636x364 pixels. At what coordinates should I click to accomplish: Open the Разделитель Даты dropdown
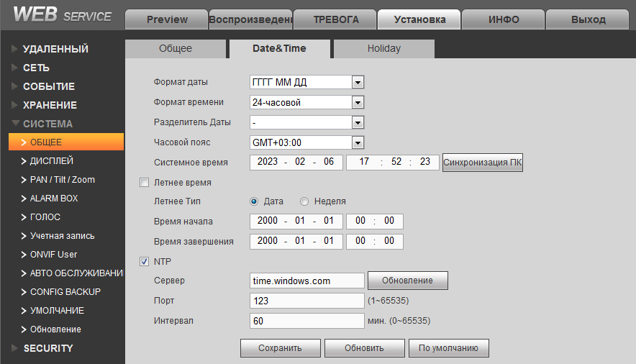[306, 122]
